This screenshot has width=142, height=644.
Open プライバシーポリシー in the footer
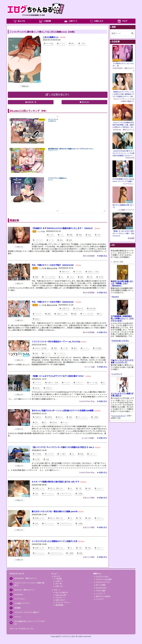tap(63, 603)
